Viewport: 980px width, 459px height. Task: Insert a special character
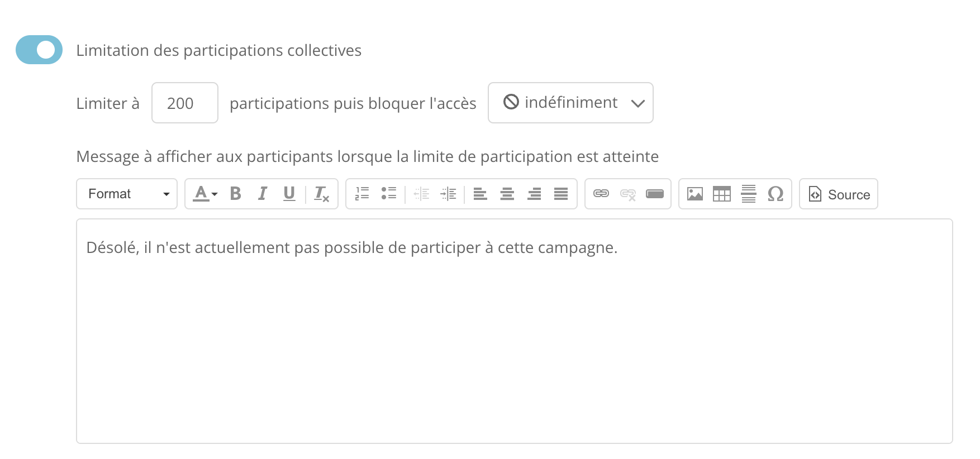(x=776, y=194)
